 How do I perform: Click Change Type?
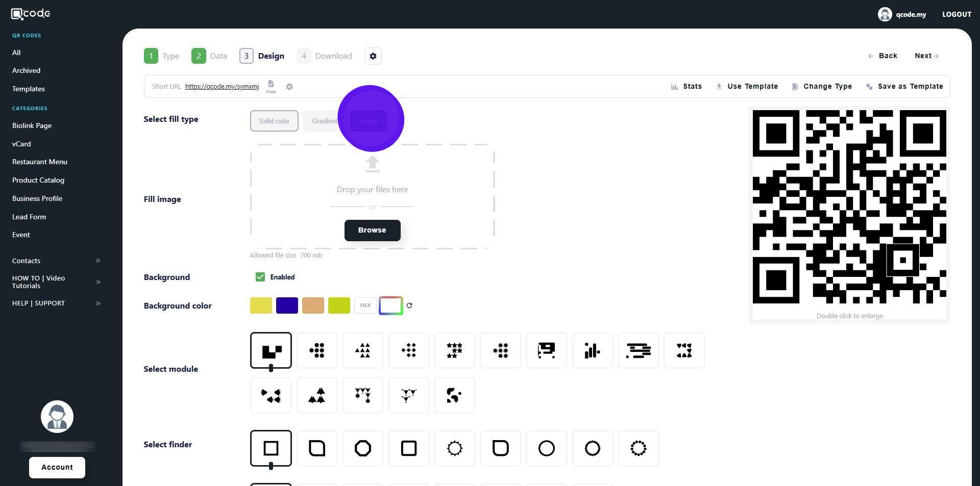pyautogui.click(x=822, y=87)
